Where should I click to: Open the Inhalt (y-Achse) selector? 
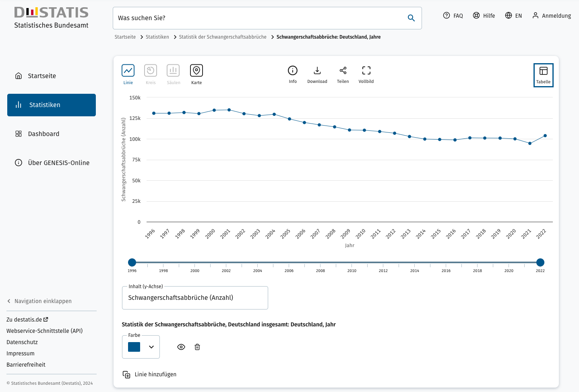pos(195,298)
